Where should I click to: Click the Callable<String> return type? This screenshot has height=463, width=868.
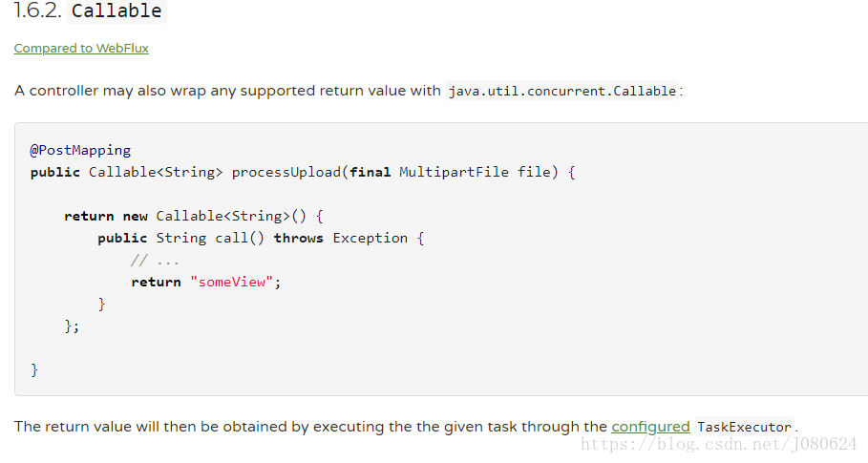156,172
